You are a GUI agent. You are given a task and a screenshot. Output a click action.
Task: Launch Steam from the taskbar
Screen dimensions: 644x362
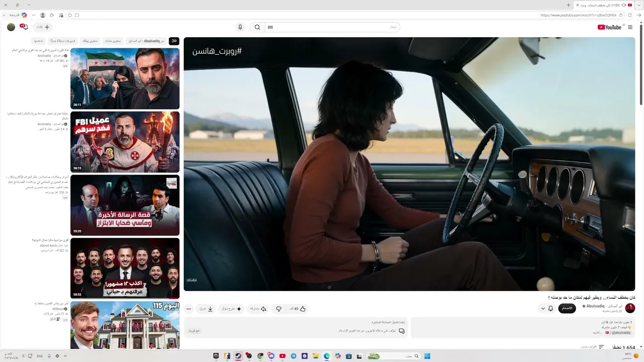point(238,356)
